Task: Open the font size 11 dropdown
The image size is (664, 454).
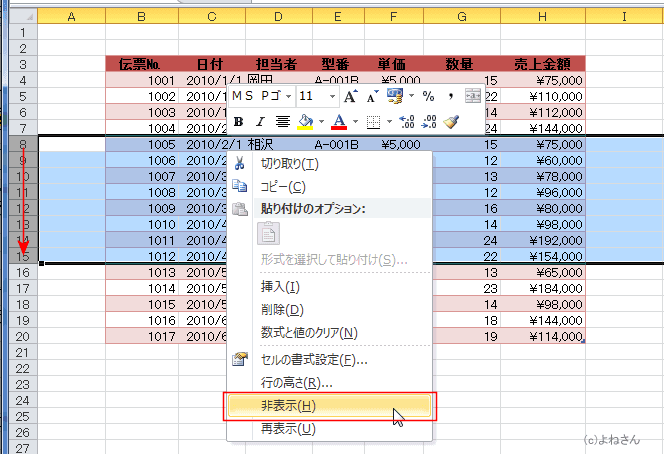Action: click(x=332, y=97)
